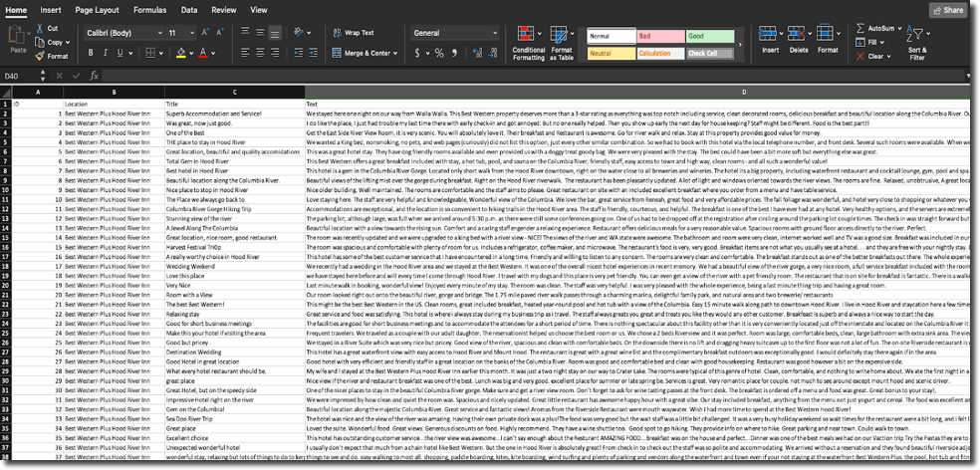Apply the borders icon
This screenshot has width=980, height=470.
pos(150,53)
